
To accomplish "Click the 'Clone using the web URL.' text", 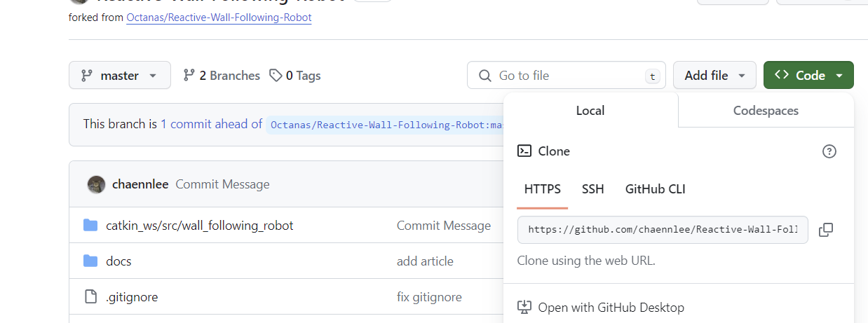I will click(586, 261).
